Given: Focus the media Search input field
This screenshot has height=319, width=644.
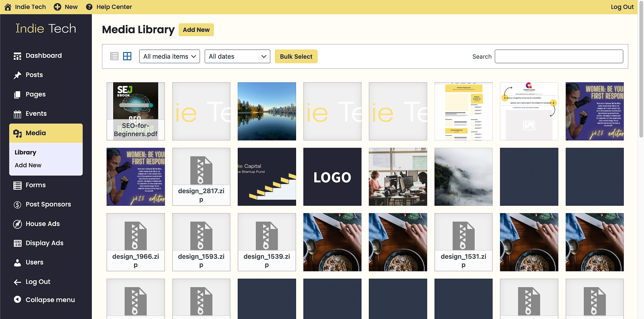Looking at the screenshot, I should pos(559,56).
